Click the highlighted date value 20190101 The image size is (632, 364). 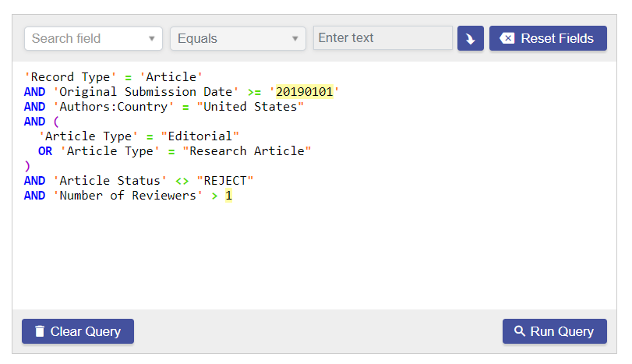(304, 92)
